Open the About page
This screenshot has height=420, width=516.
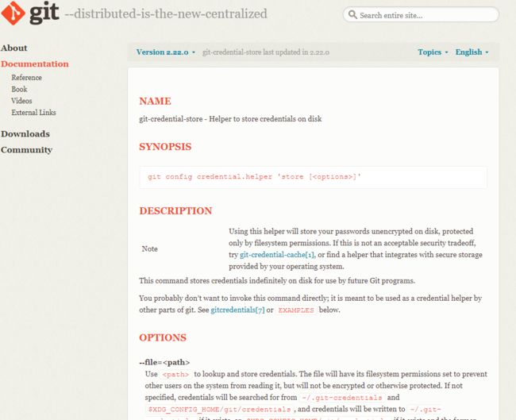tap(13, 48)
